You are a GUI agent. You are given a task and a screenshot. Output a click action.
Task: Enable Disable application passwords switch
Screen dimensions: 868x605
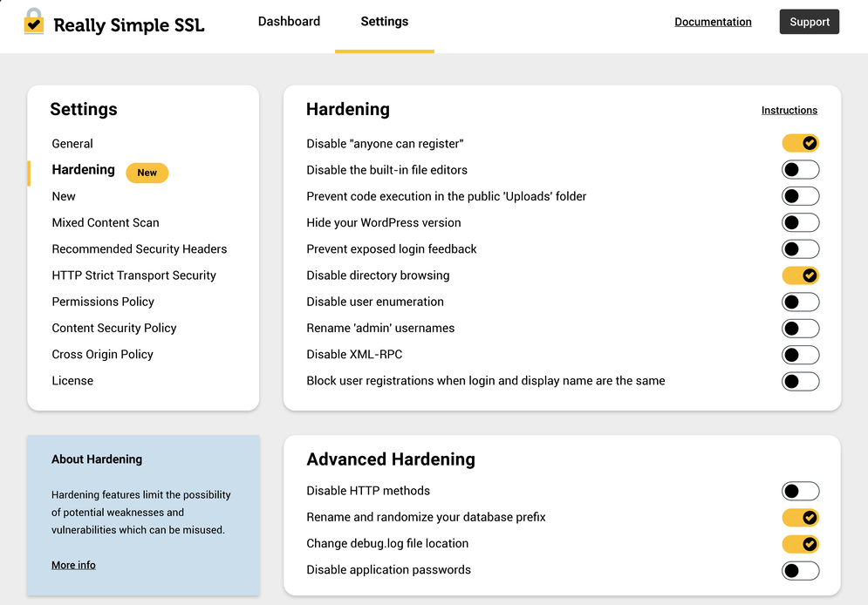click(x=800, y=570)
